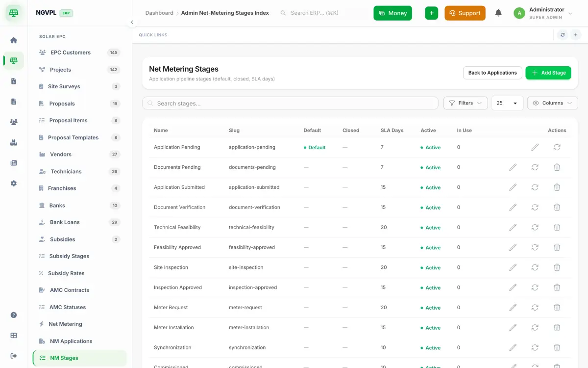Expand the Administrator account menu
Image resolution: width=588 pixels, height=368 pixels.
click(x=543, y=13)
